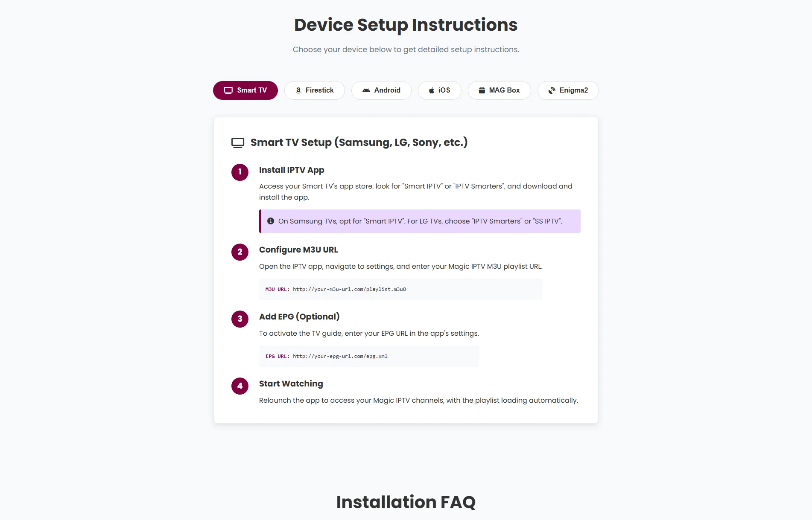Screen dimensions: 812x520
Task: Click the Android setup button
Action: (381, 90)
